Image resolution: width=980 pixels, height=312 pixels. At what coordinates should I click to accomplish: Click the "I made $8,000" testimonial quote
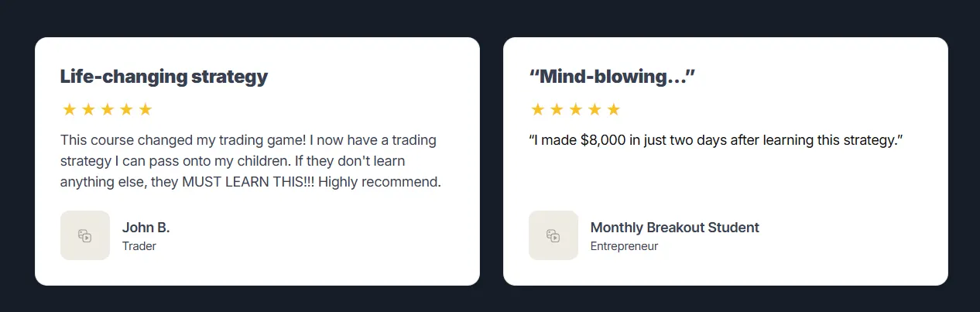716,141
